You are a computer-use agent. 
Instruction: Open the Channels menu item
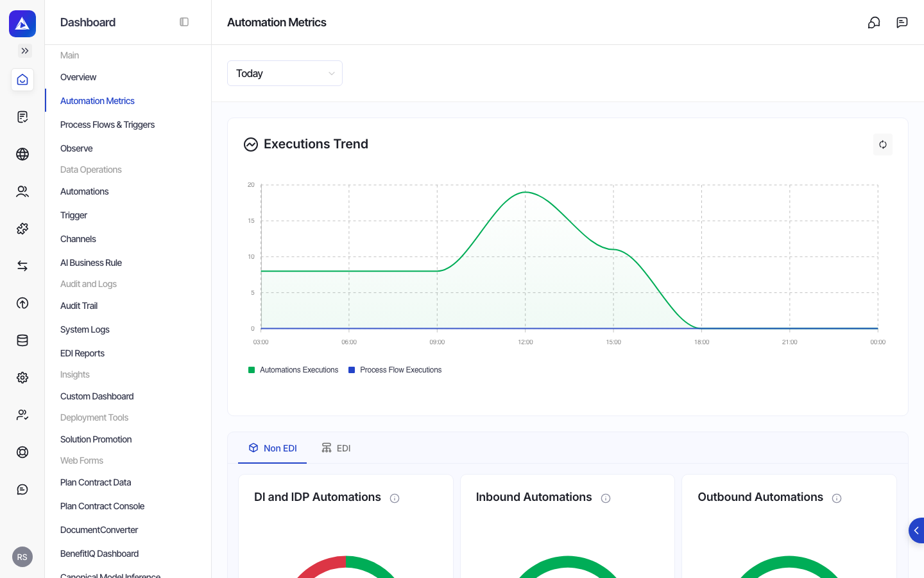[78, 239]
